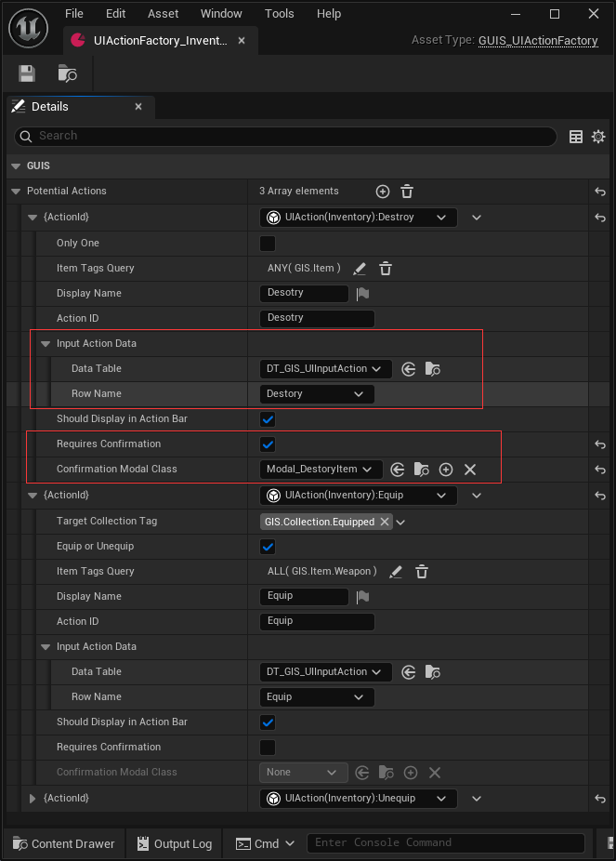
Task: Reset Requires Confirmation to default value
Action: (x=600, y=444)
